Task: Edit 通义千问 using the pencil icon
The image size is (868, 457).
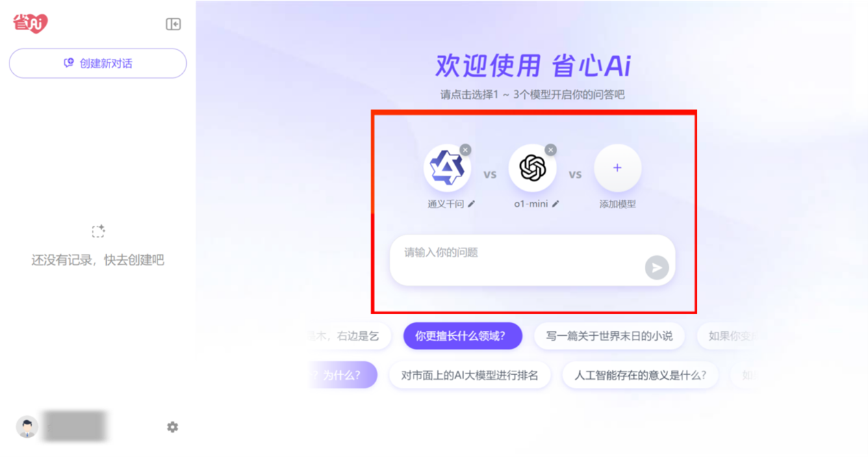Action: 472,204
